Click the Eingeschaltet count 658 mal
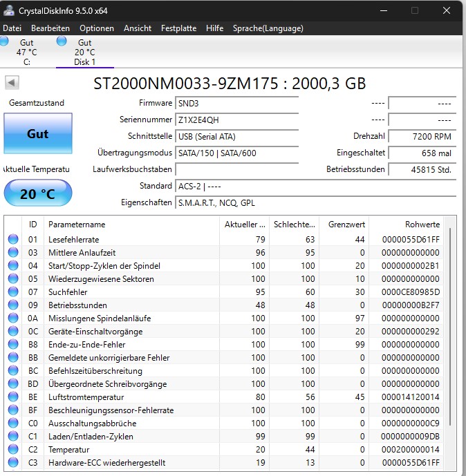 [x=422, y=153]
